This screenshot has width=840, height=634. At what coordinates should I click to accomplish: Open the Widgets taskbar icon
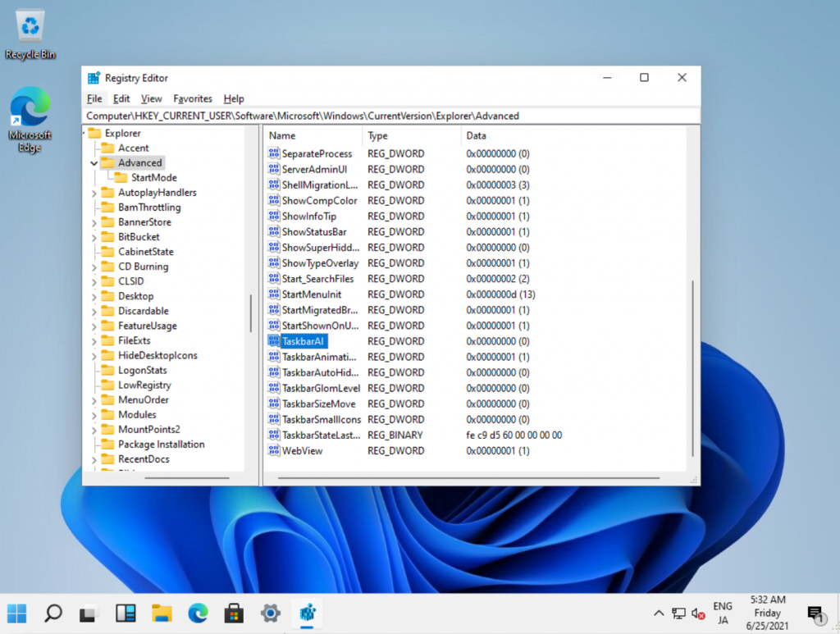tap(126, 613)
